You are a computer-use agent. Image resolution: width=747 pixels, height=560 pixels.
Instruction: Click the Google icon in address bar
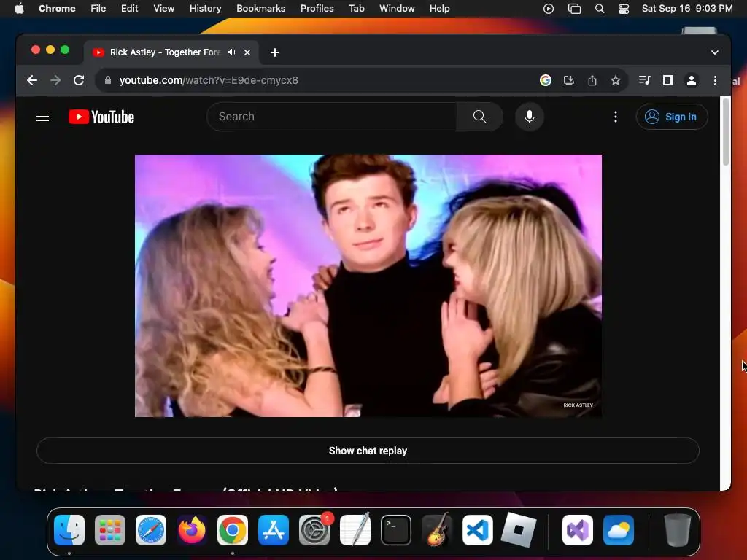point(546,80)
